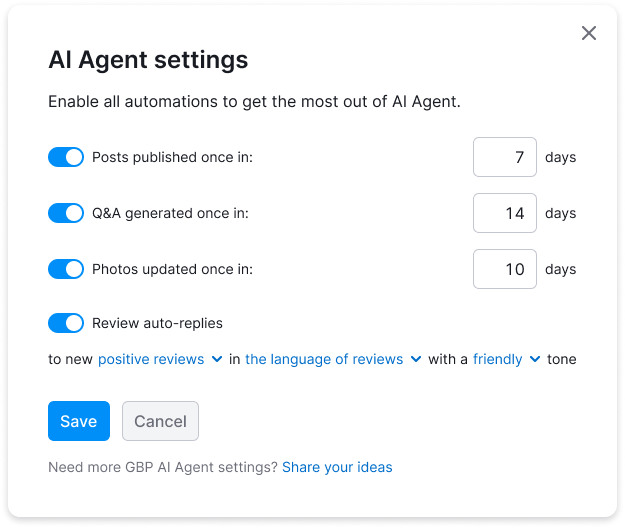Select the Photos days field showing 10
This screenshot has width=625, height=528.
coord(505,269)
